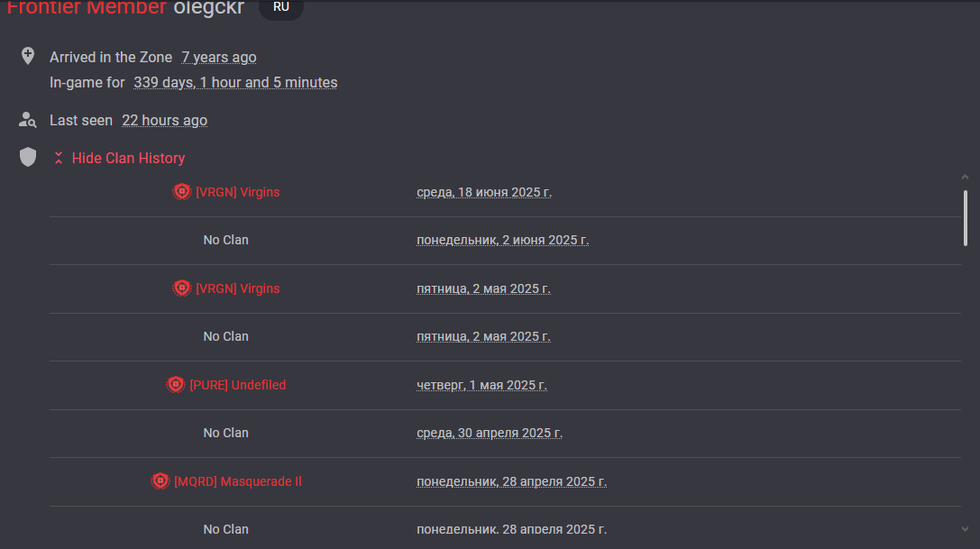Viewport: 980px width, 549px height.
Task: Click the clan emblem icon next to first [VRGN] Virgins
Action: [182, 191]
